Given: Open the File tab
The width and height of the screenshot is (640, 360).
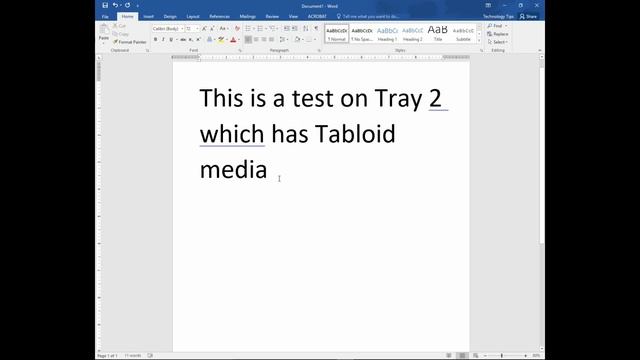Looking at the screenshot, I should click(x=105, y=17).
